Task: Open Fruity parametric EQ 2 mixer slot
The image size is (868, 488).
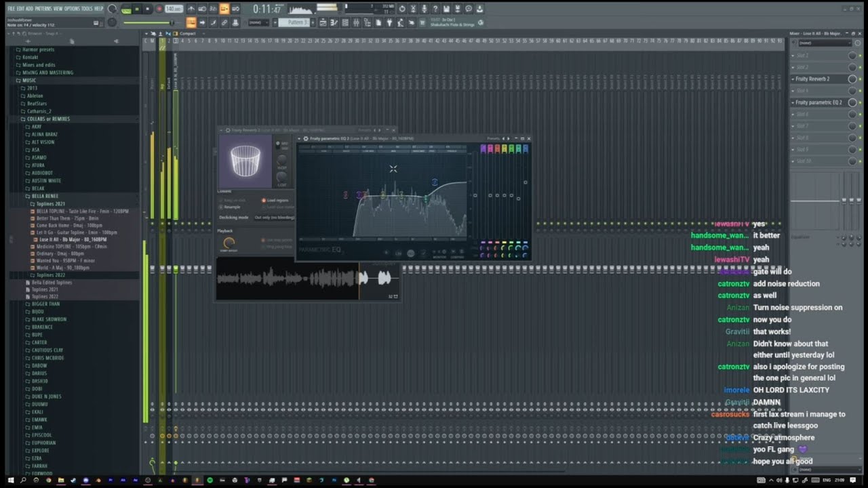Action: tap(818, 102)
